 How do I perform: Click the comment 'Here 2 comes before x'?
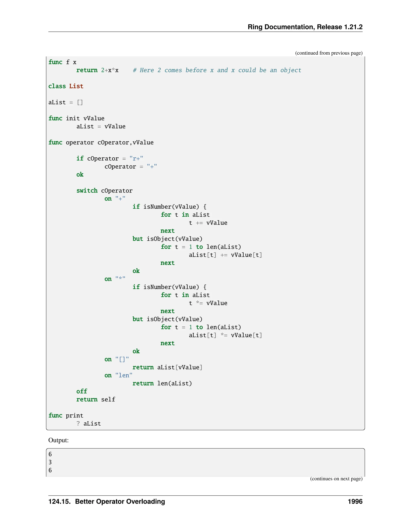217,70
